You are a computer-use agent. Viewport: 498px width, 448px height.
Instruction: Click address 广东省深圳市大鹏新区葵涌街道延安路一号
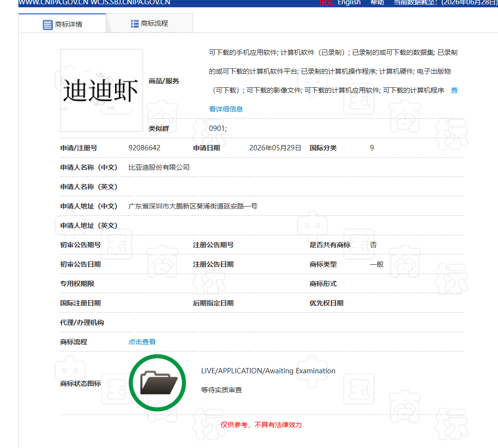(x=193, y=206)
